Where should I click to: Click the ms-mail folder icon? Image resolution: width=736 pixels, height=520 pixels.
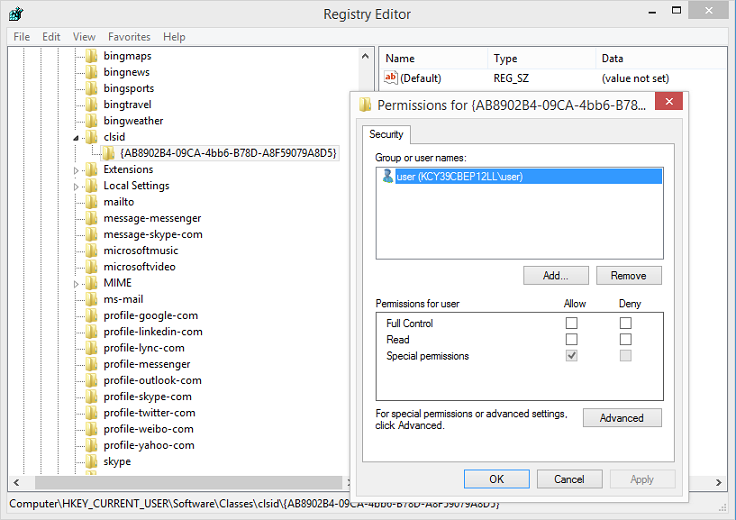(x=92, y=299)
